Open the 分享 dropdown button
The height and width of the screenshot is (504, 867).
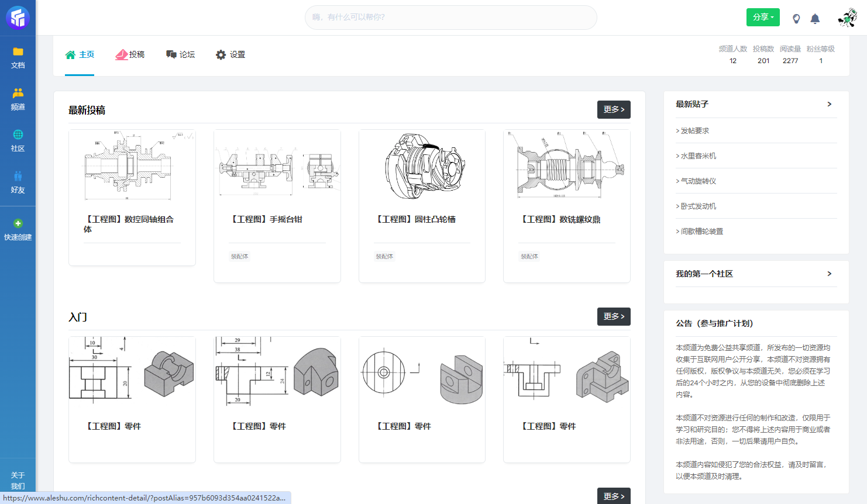(763, 18)
